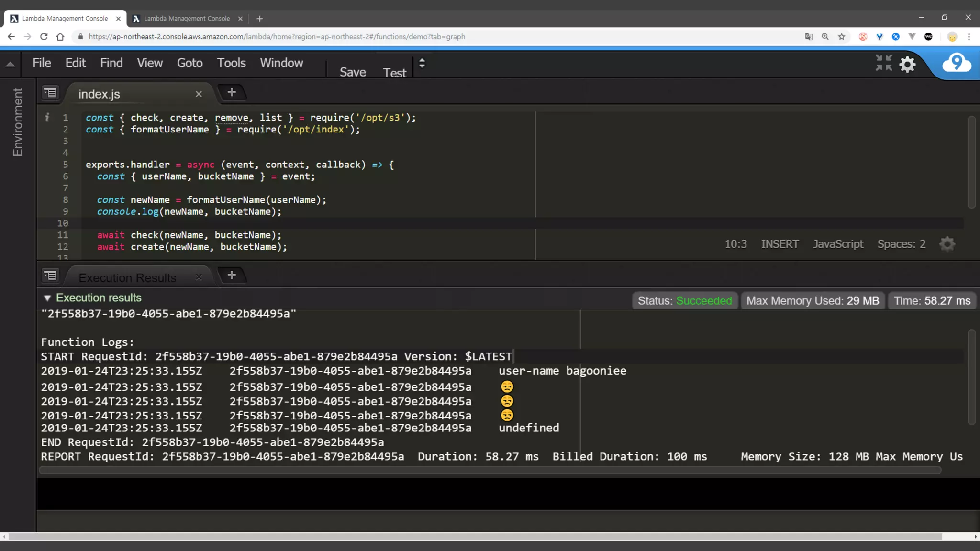Close the index.js editor tab
Image resolution: width=980 pixels, height=551 pixels.
tap(199, 94)
